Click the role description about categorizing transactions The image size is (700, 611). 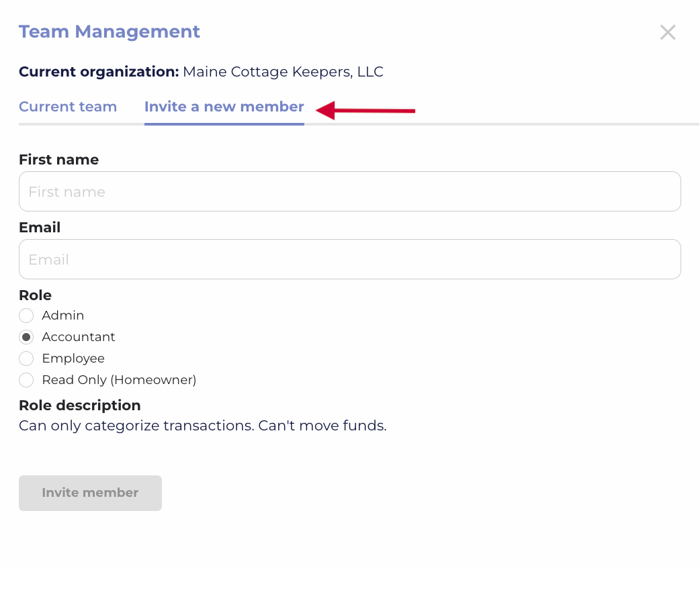tap(203, 426)
